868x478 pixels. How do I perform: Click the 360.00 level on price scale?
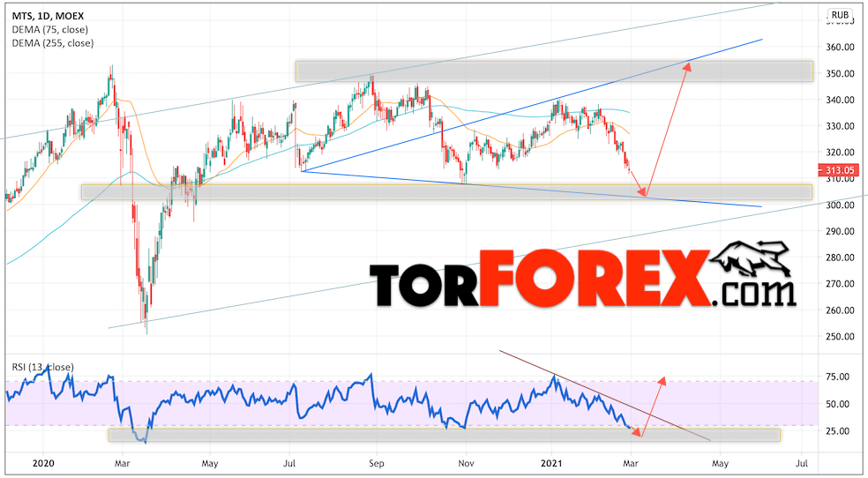point(838,47)
